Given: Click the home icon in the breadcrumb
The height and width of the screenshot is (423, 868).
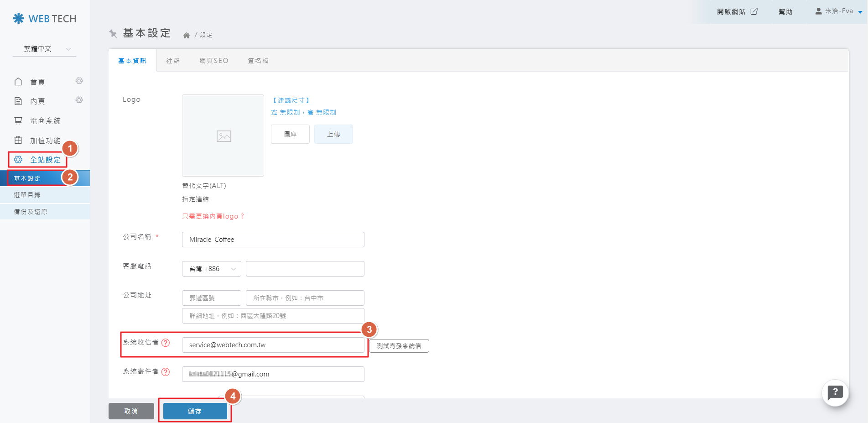Looking at the screenshot, I should [x=186, y=35].
